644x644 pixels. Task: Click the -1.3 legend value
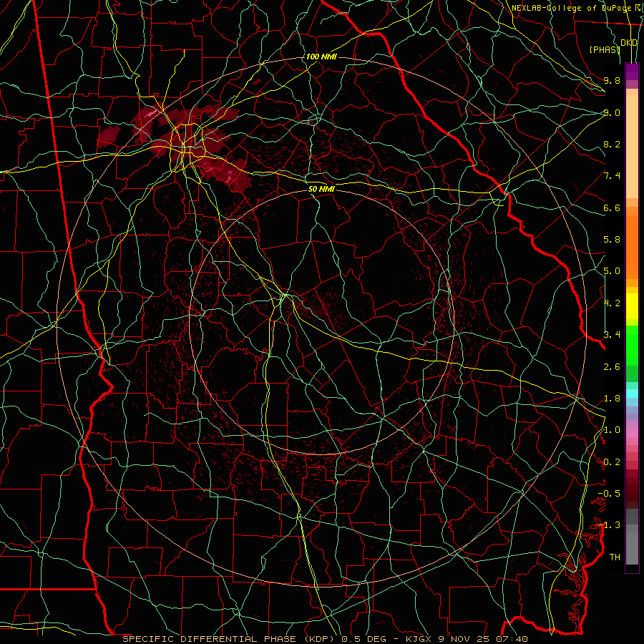(609, 525)
